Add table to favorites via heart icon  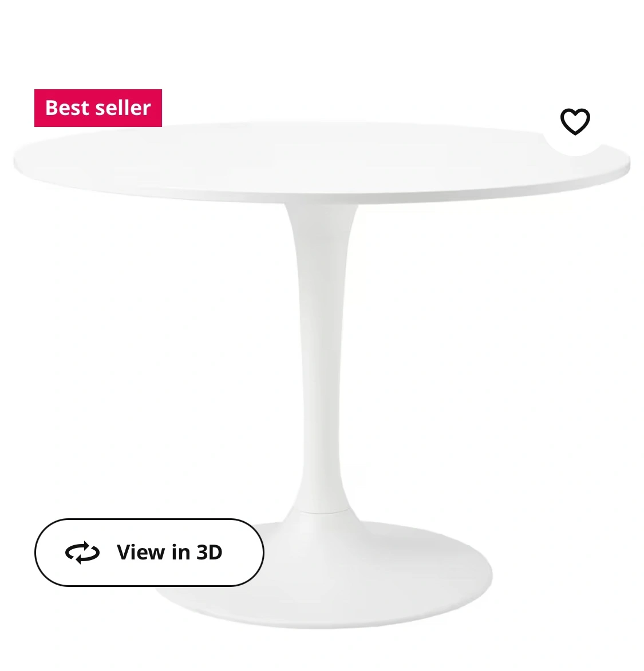click(x=575, y=121)
